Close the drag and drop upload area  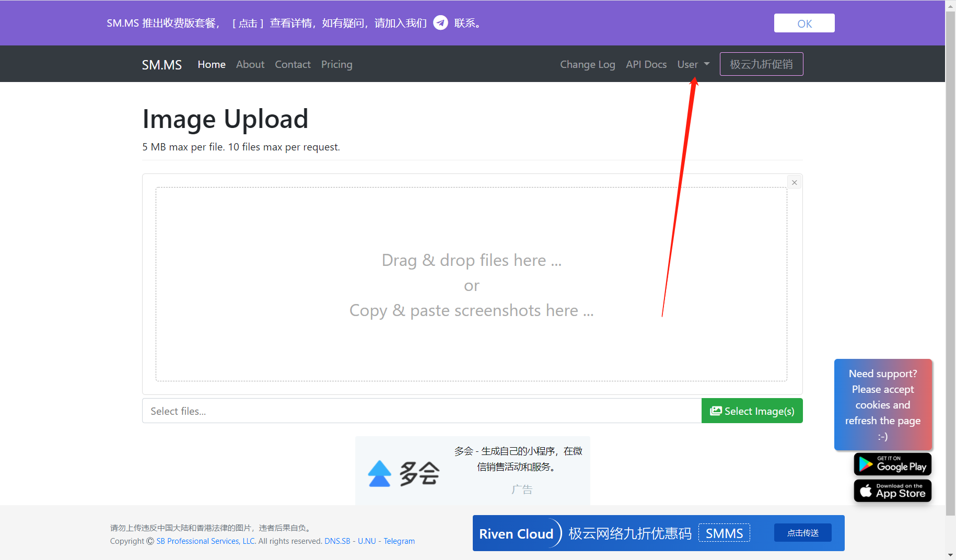pyautogui.click(x=794, y=182)
